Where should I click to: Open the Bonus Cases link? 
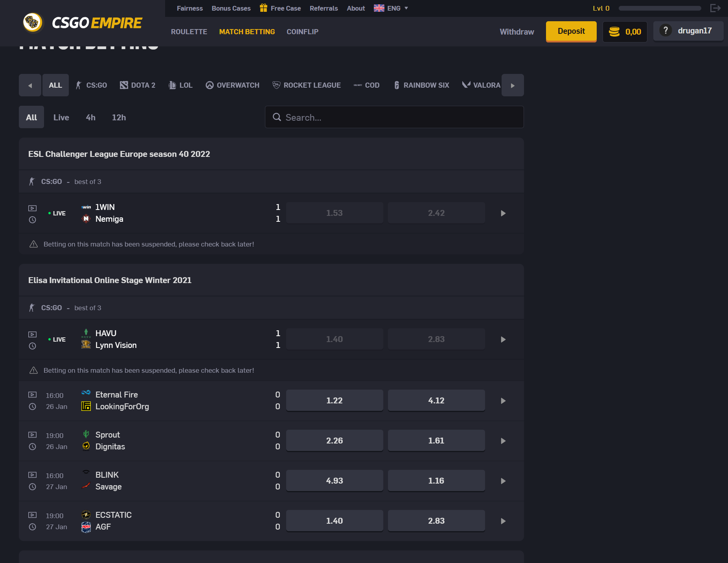coord(231,8)
